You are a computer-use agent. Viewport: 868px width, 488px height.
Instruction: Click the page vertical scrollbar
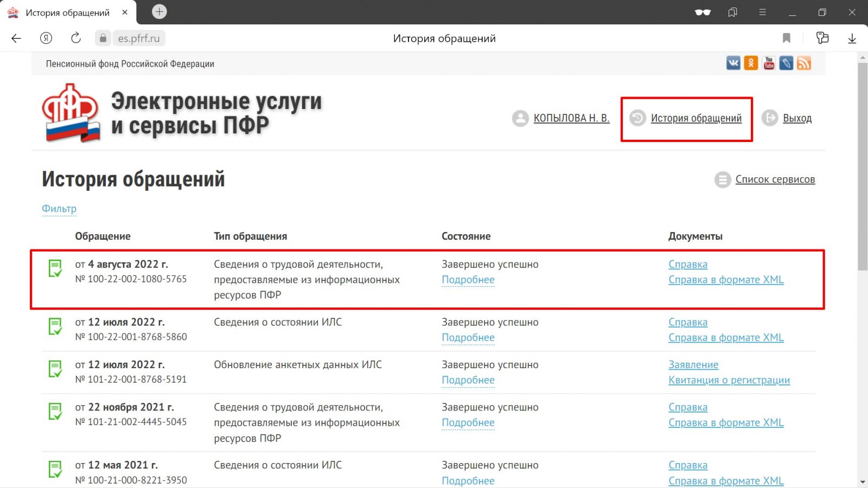click(862, 163)
